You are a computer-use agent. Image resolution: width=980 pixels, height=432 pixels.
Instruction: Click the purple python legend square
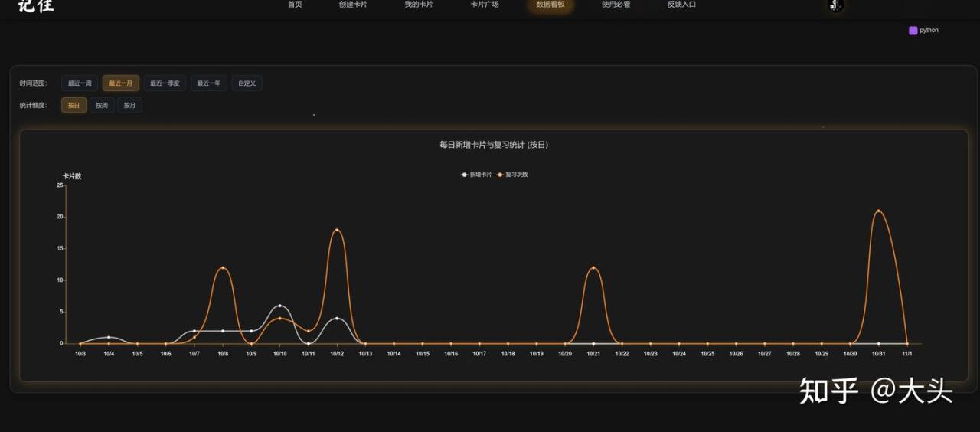913,31
